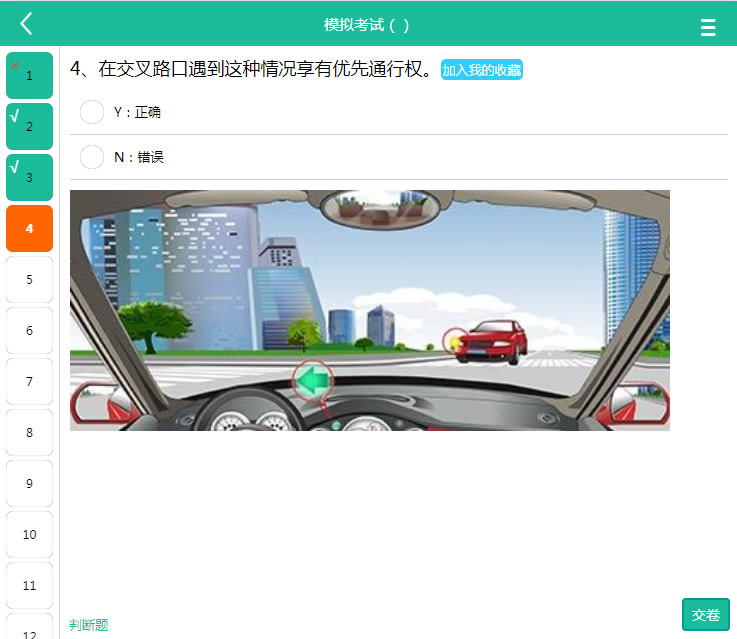Submit exam with 交卷 button
Image resolution: width=737 pixels, height=639 pixels.
tap(706, 615)
